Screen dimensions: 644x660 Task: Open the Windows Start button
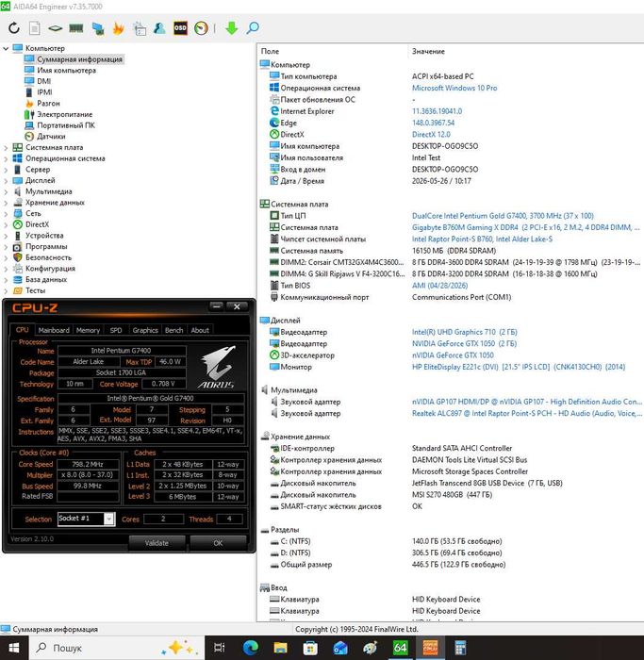14,648
